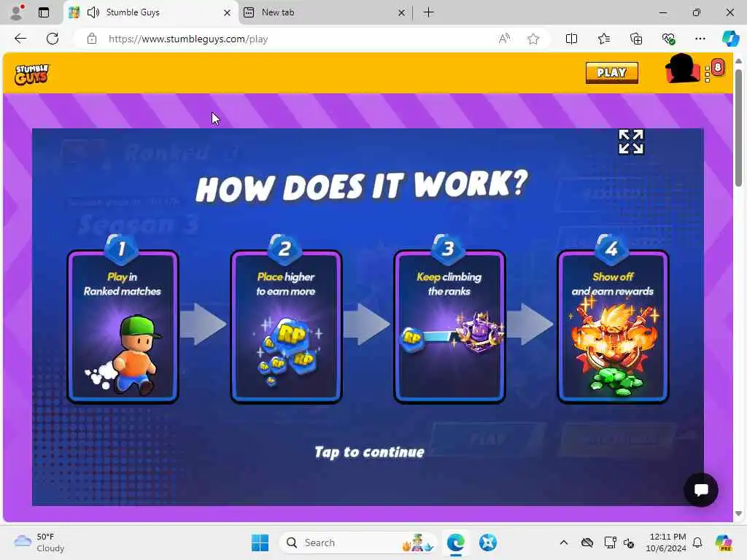View site information lock icon

(x=92, y=39)
